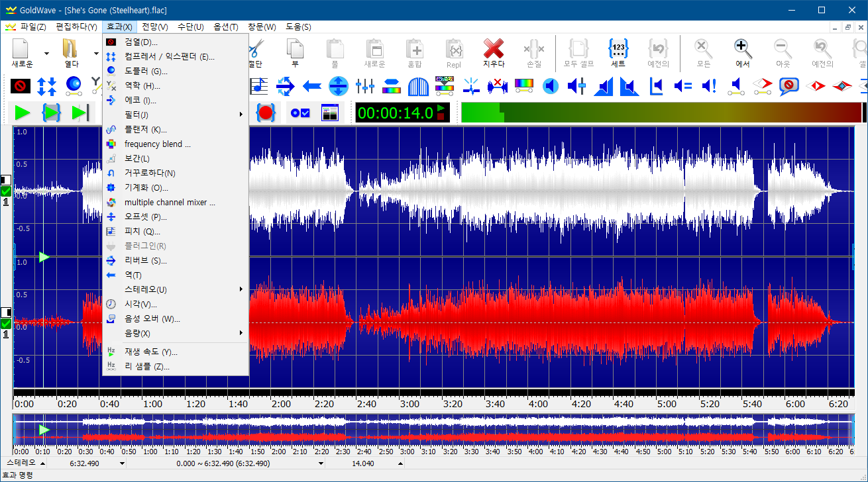Open the 스테레오(U) submenu
868x482 pixels.
[x=176, y=289]
